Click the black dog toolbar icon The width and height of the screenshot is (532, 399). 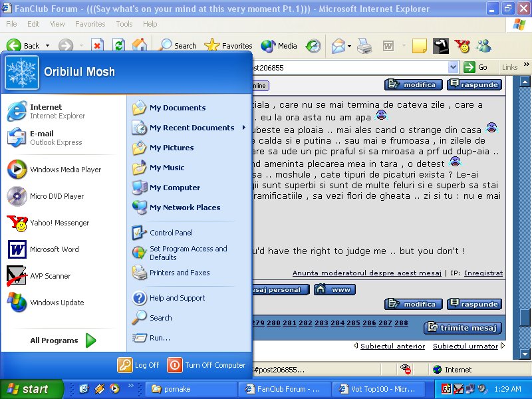click(441, 46)
